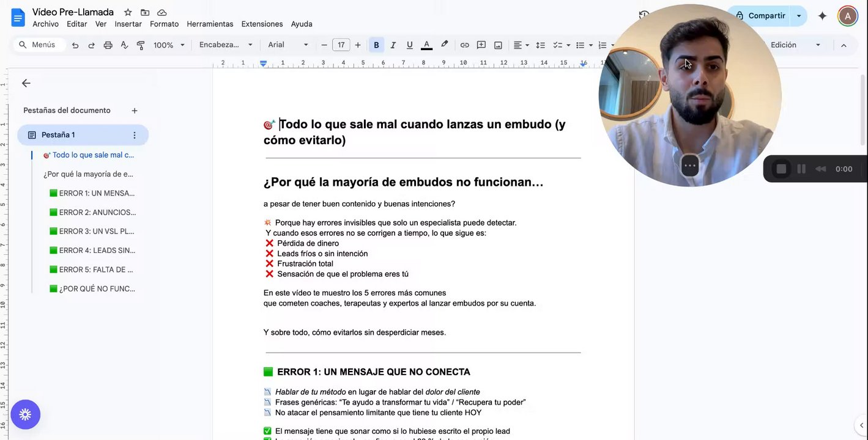Jump to outline heading 'Todo lo que sale mal'
The height and width of the screenshot is (440, 868).
click(89, 155)
